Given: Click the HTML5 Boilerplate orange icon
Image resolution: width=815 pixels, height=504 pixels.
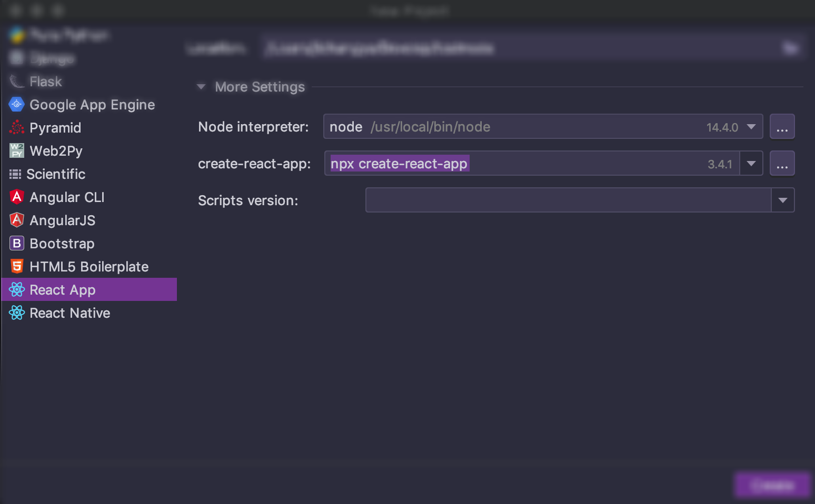Looking at the screenshot, I should click(x=17, y=267).
